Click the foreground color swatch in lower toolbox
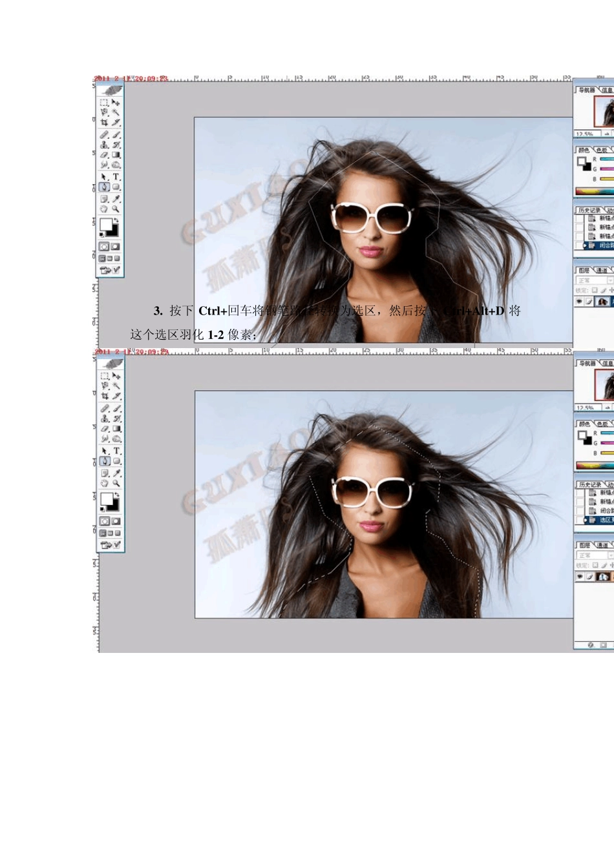The width and height of the screenshot is (614, 868). [106, 499]
